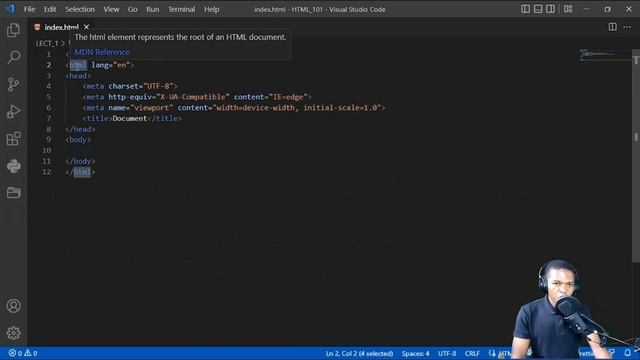Viewport: 640px width, 360px height.
Task: Click the vertical editor scrollbar
Action: click(x=636, y=156)
